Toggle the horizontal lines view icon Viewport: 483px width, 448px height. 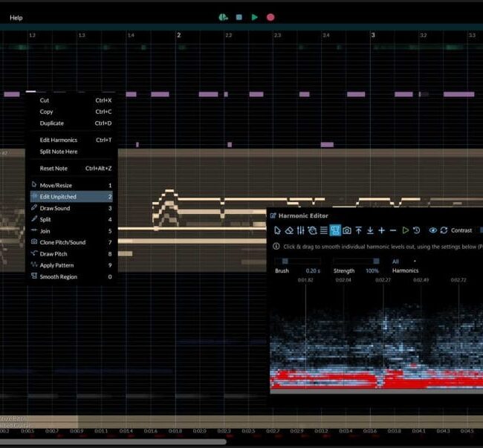324,230
